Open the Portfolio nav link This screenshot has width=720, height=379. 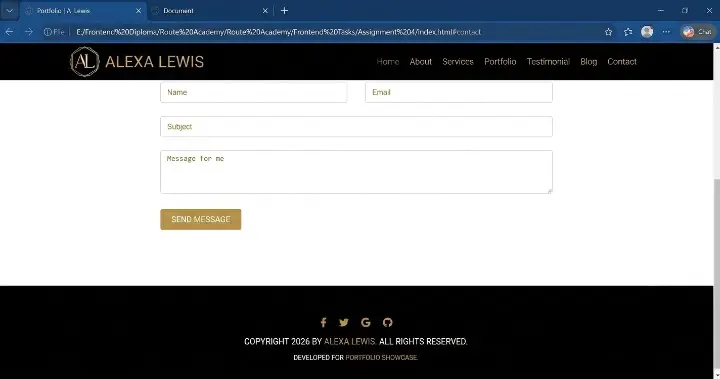click(x=500, y=62)
